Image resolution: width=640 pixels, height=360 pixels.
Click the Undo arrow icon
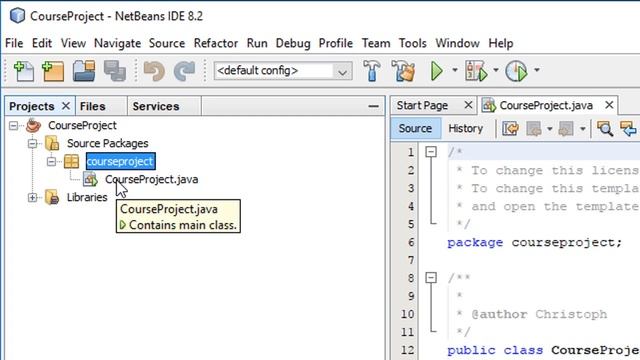click(x=154, y=71)
